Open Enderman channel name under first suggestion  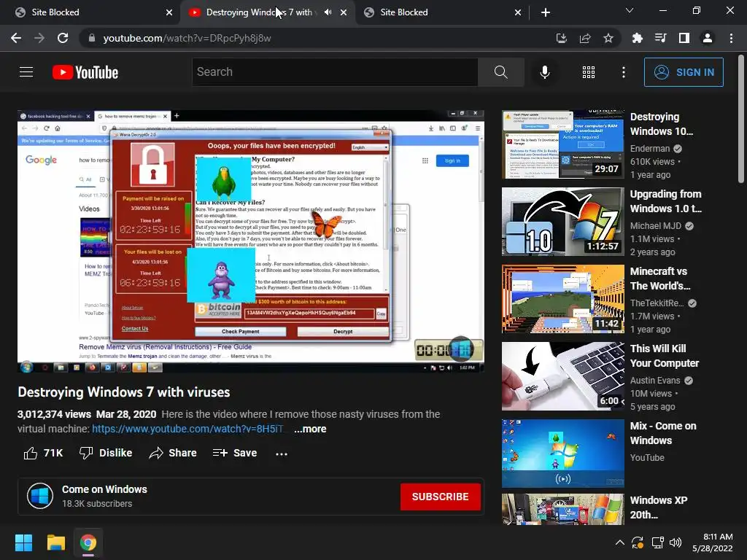click(x=650, y=149)
